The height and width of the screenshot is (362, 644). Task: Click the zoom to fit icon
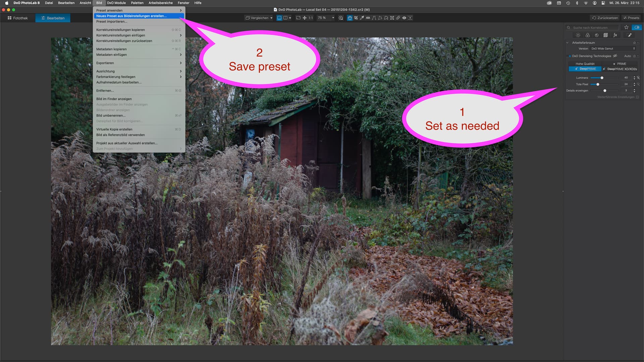[298, 18]
